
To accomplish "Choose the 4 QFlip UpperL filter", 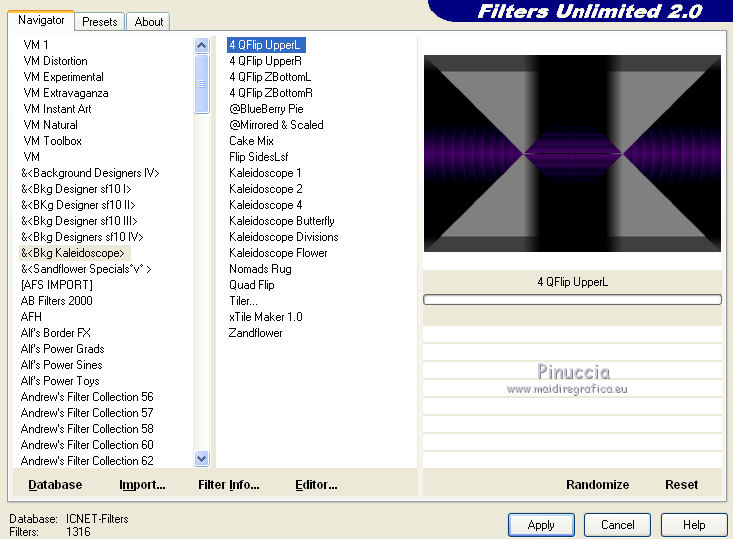I will point(266,45).
